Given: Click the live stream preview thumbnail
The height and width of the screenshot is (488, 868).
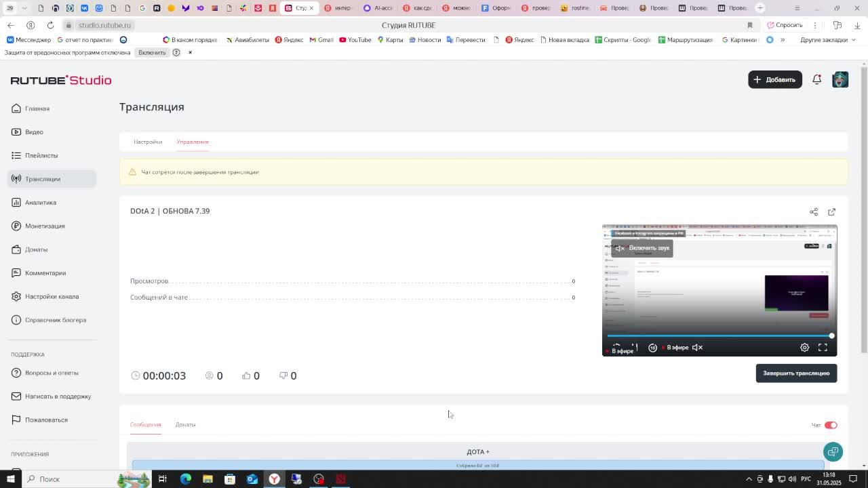Looking at the screenshot, I should pos(719,290).
